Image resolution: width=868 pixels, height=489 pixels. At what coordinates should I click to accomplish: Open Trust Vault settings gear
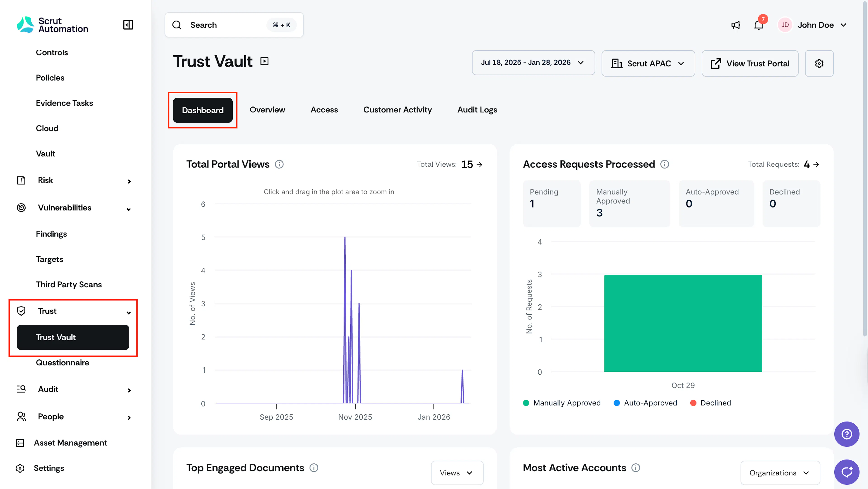coord(819,63)
